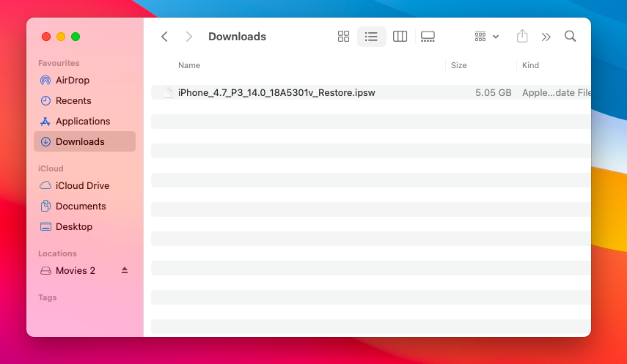Open the group-by options dropdown
Screen dimensions: 627x364
point(487,37)
